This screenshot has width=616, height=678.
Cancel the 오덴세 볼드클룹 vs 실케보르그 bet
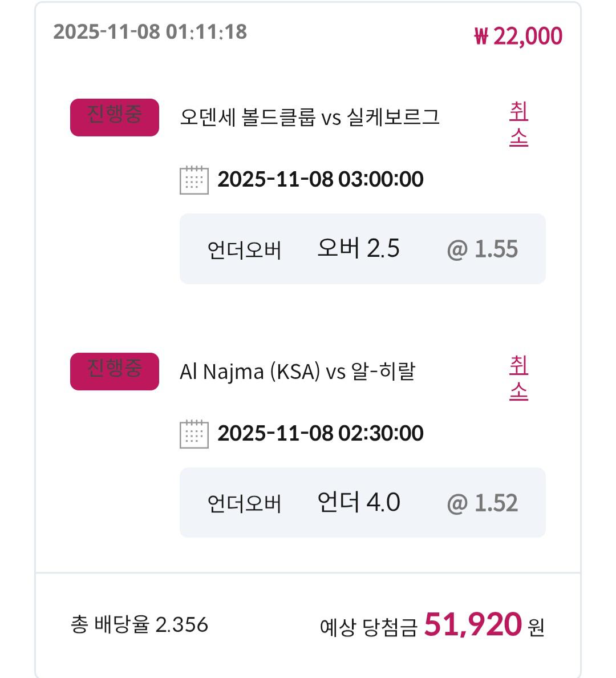518,124
